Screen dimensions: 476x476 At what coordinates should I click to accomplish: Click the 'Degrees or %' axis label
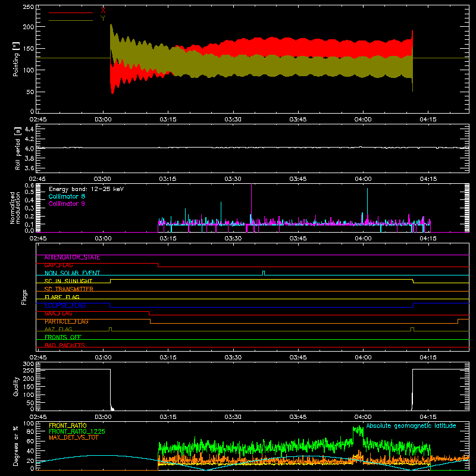click(x=16, y=446)
